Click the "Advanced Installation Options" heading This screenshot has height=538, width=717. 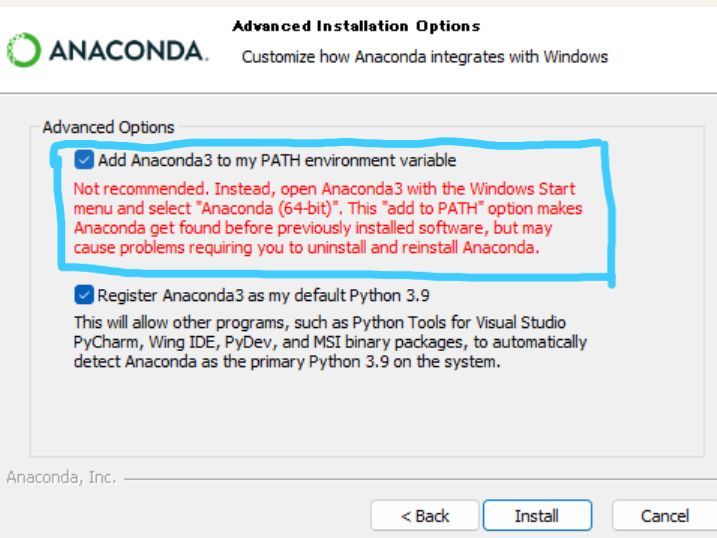(357, 26)
